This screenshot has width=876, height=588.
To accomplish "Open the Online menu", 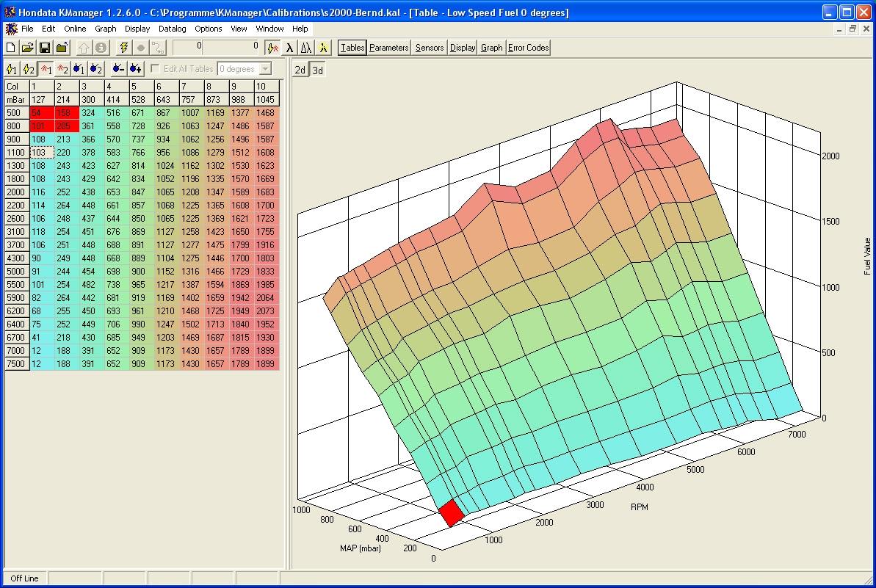I will [x=75, y=29].
